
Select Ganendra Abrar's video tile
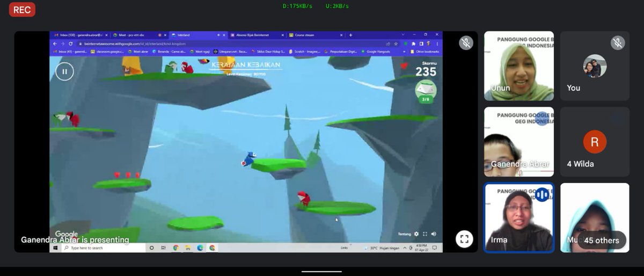coord(519,142)
